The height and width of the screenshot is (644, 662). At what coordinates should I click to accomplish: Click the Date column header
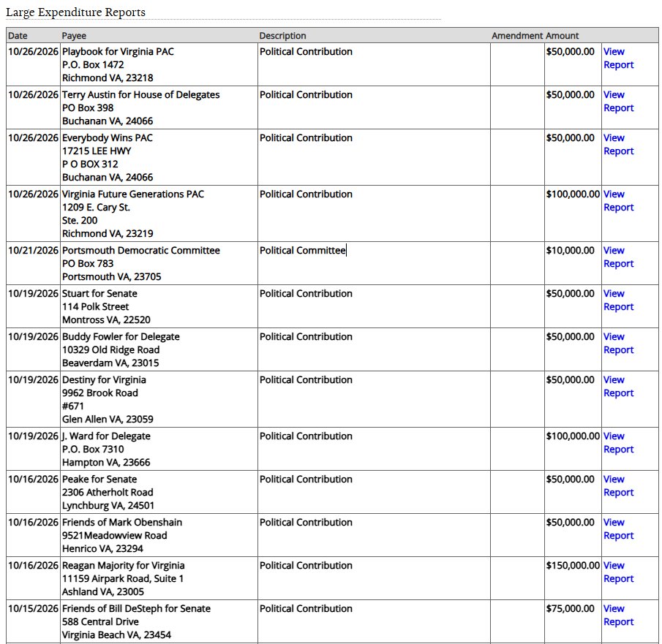(x=18, y=36)
